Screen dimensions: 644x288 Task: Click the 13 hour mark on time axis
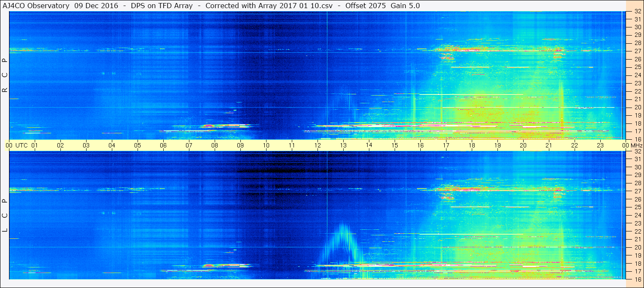pyautogui.click(x=343, y=145)
